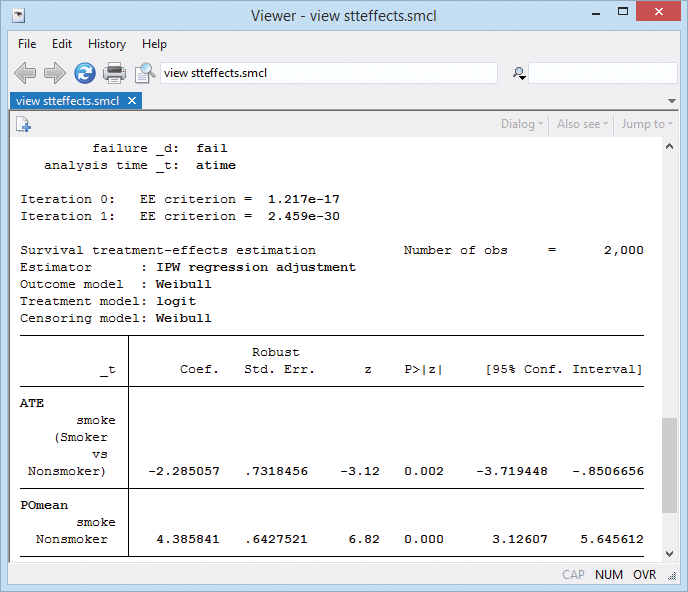Expand the Also see dropdown
This screenshot has width=688, height=592.
coord(582,124)
